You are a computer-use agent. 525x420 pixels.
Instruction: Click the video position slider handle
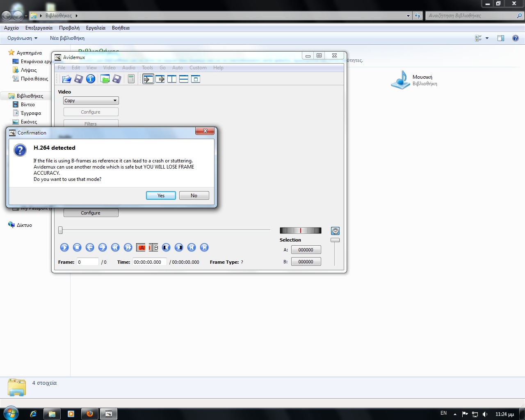[60, 230]
